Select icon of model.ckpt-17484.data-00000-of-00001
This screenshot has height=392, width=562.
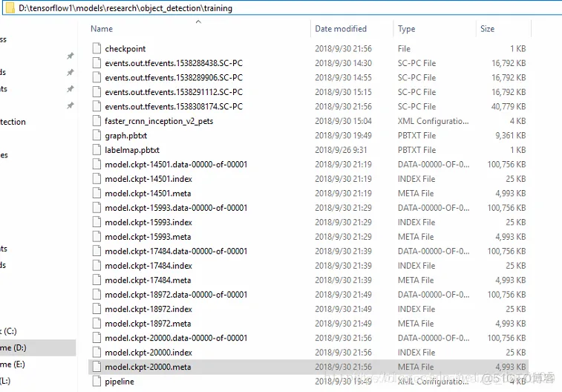97,251
